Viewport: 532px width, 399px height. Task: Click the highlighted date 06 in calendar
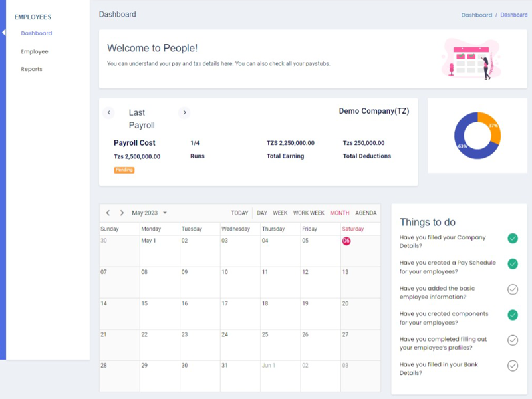pos(346,241)
